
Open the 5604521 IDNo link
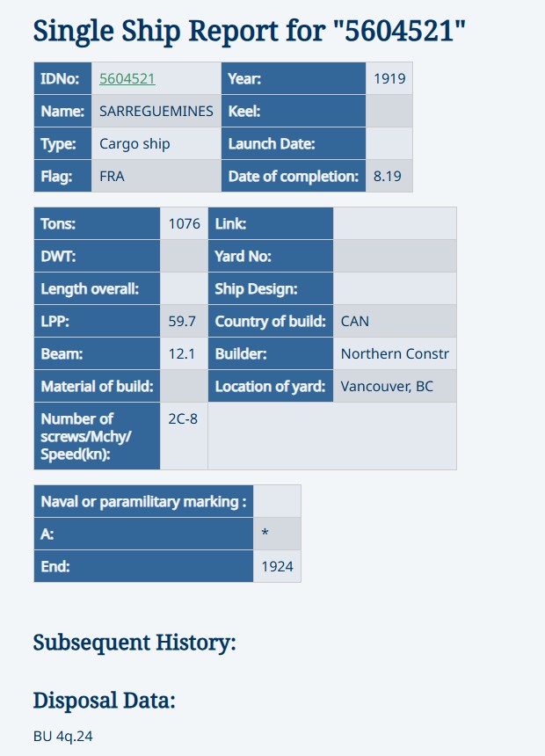click(x=127, y=79)
